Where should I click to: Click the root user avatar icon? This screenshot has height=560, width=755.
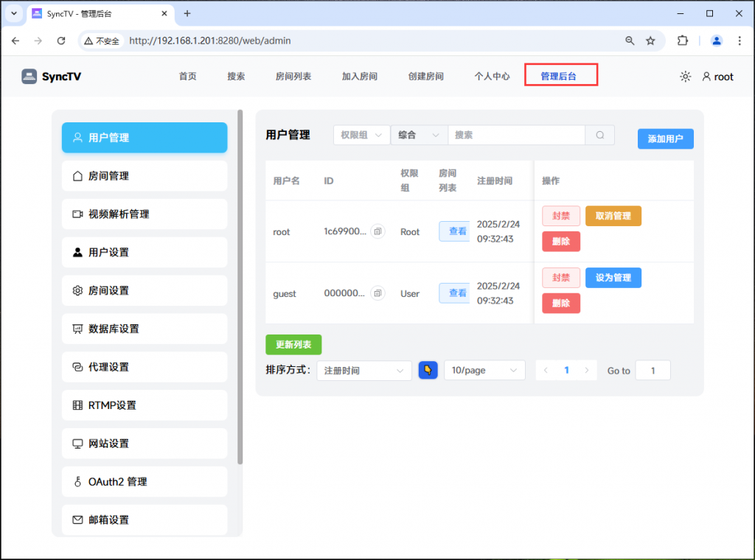point(706,76)
